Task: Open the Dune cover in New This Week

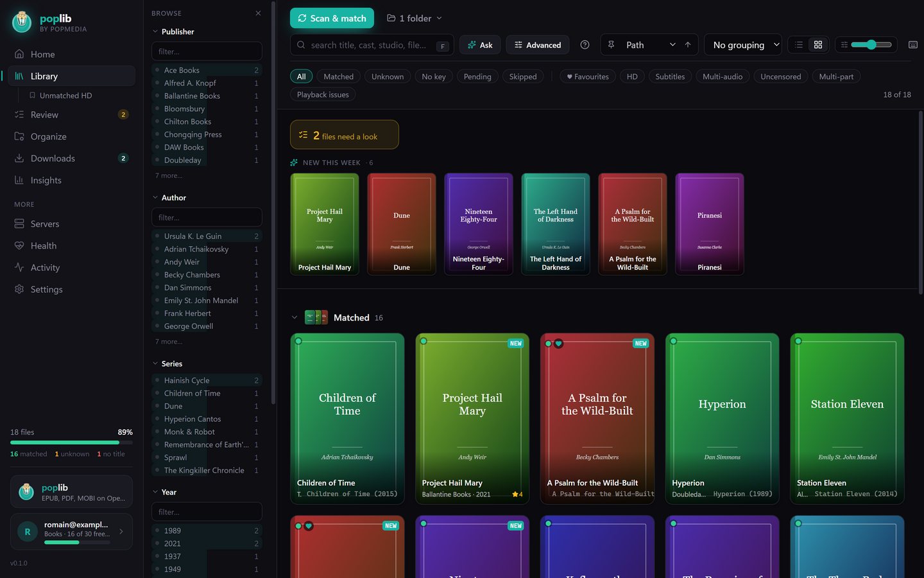Action: (x=402, y=224)
